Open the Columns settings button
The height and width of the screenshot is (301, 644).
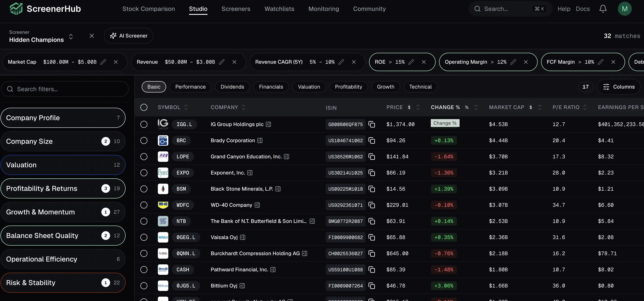point(619,87)
